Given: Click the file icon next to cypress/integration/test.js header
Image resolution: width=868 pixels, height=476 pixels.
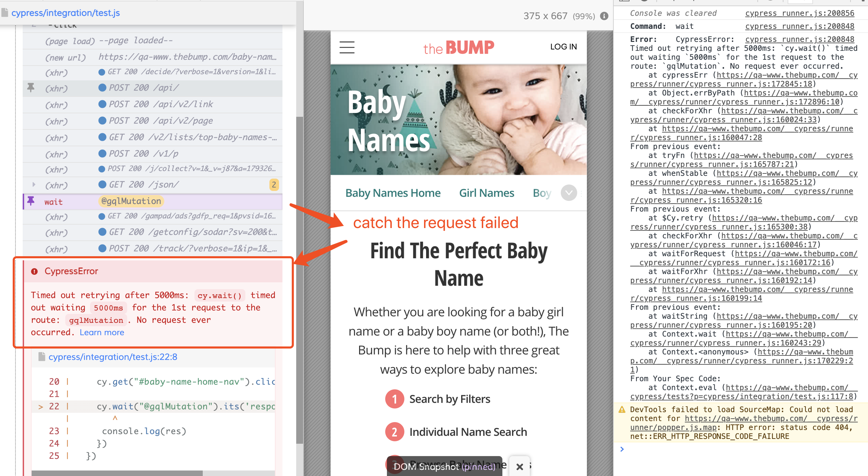Looking at the screenshot, I should tap(5, 13).
